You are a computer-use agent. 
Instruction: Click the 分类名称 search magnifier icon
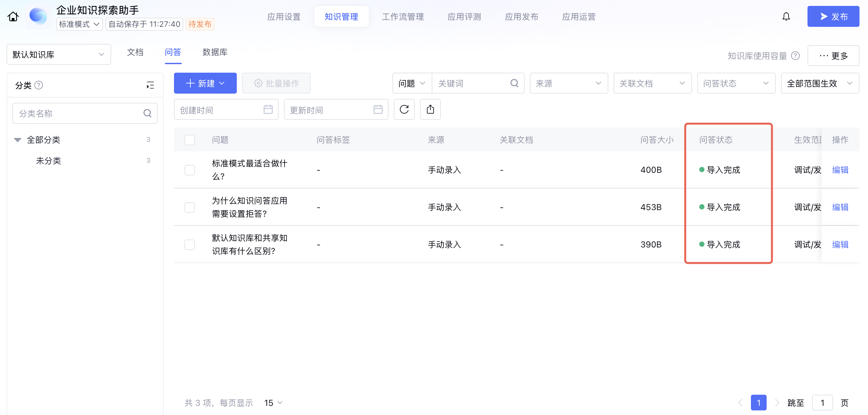(x=147, y=113)
